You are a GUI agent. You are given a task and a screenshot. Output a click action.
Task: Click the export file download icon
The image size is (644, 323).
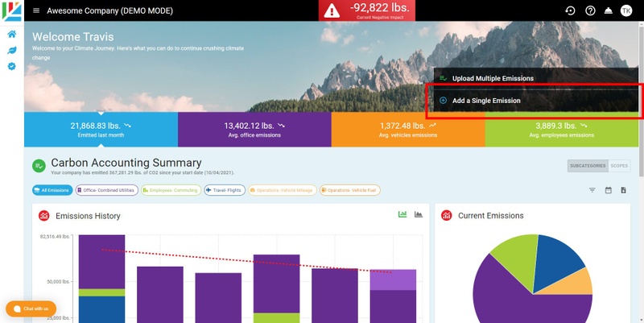click(x=623, y=190)
